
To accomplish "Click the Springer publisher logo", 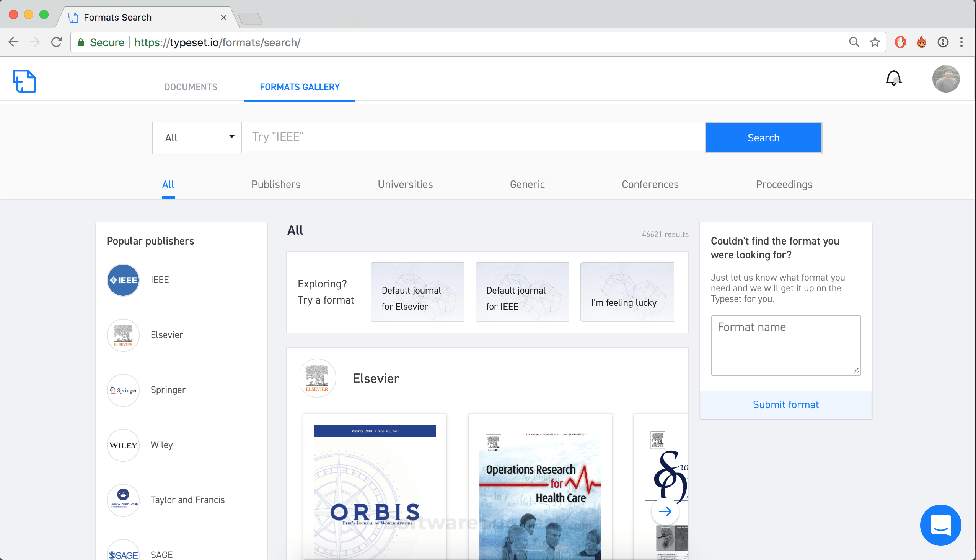I will 123,390.
